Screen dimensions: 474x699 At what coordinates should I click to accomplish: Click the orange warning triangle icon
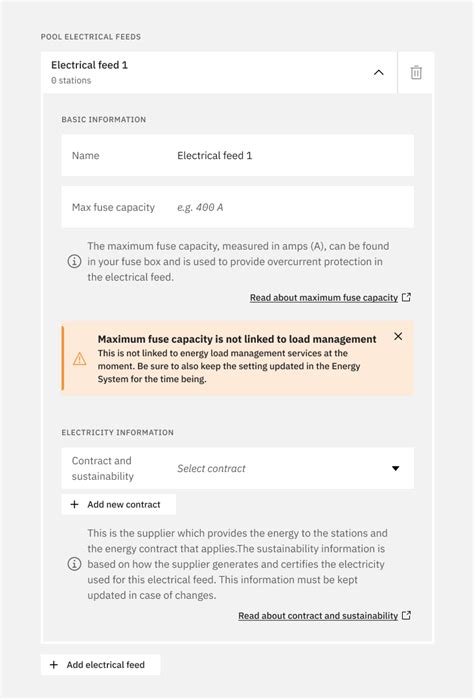[80, 358]
